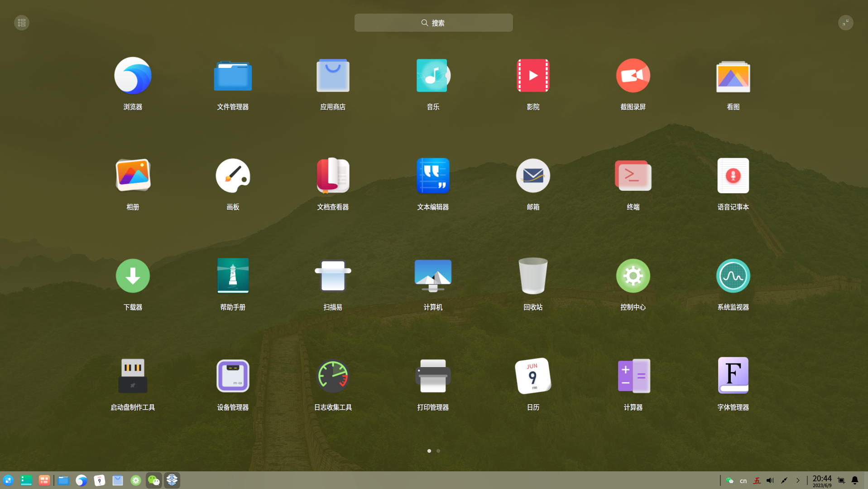Open the app store from the taskbar

(x=118, y=480)
